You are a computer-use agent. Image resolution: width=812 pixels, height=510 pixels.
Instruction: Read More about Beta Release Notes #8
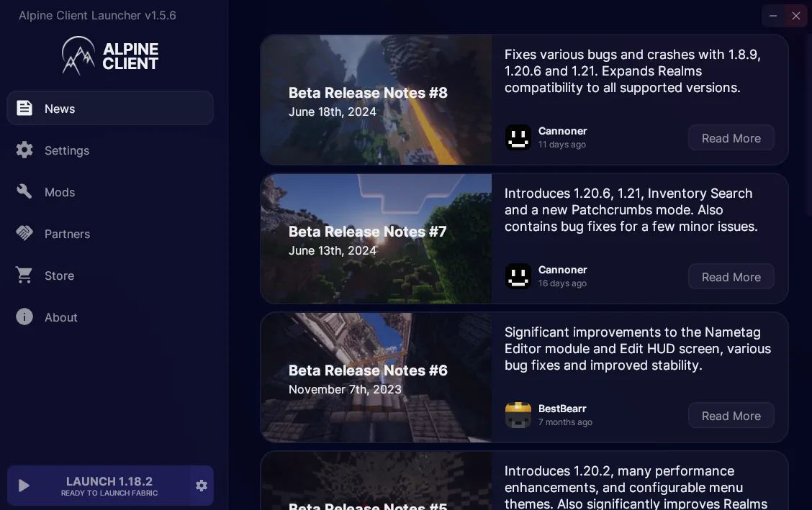[731, 138]
